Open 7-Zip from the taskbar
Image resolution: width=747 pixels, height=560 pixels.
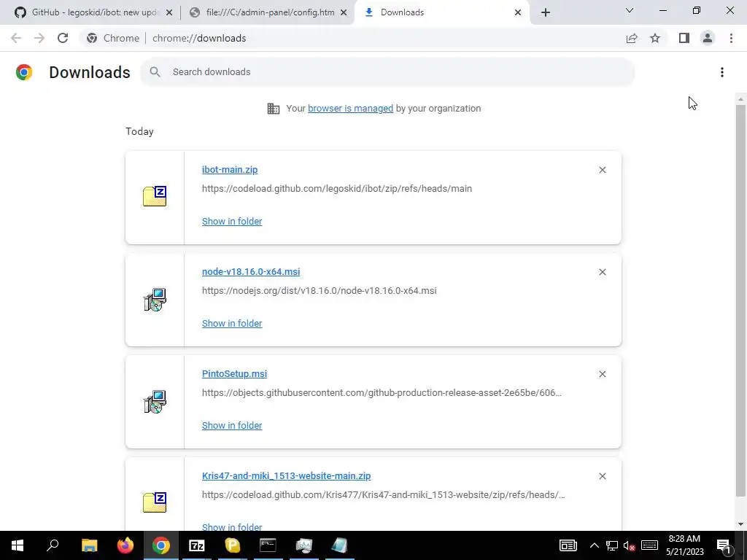click(197, 545)
